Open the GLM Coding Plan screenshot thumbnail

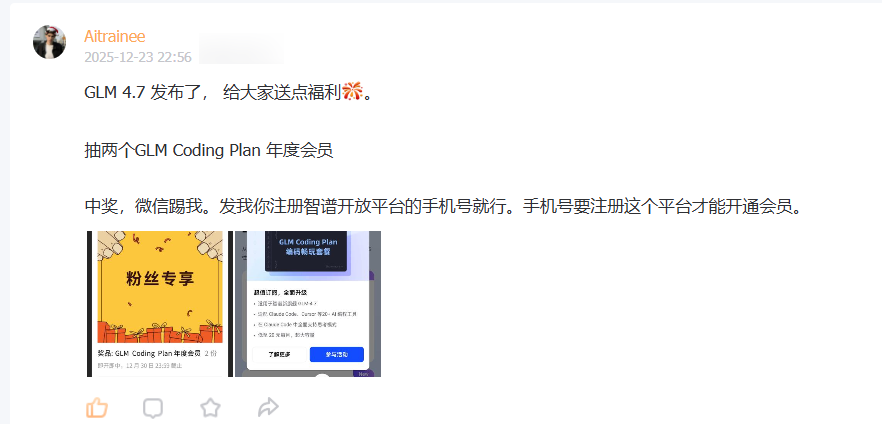click(x=308, y=304)
